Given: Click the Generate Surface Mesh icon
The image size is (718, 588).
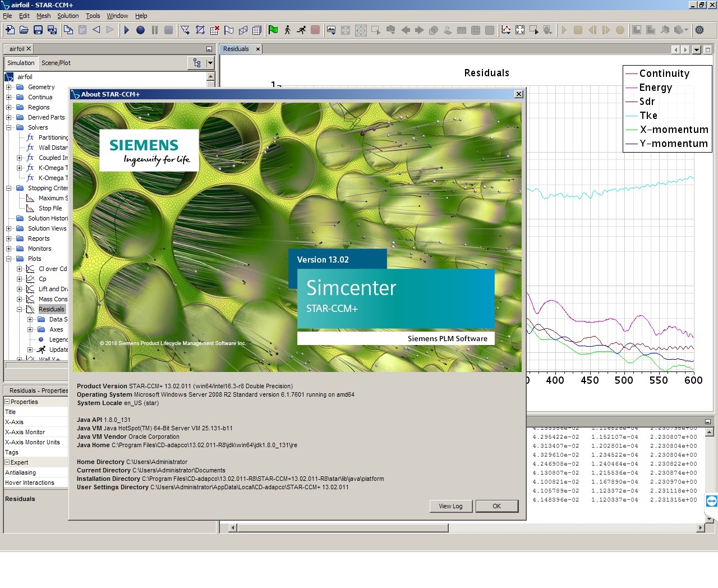Looking at the screenshot, I should 243,30.
